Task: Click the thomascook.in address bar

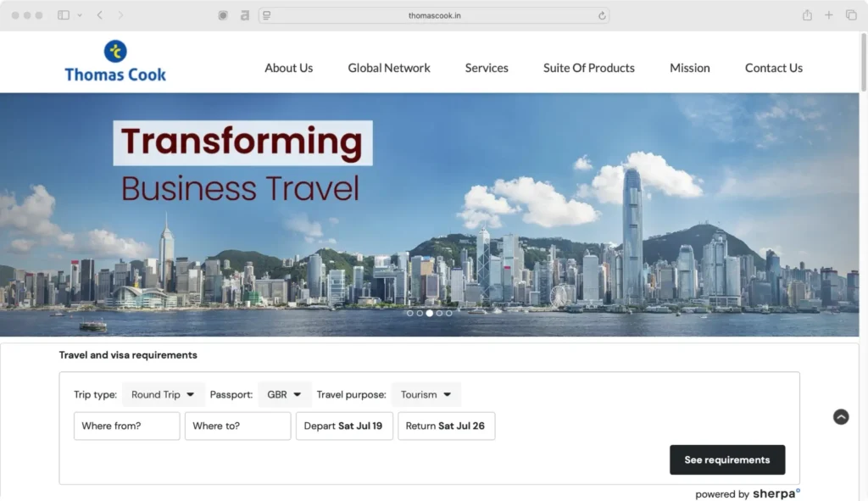Action: pyautogui.click(x=434, y=14)
